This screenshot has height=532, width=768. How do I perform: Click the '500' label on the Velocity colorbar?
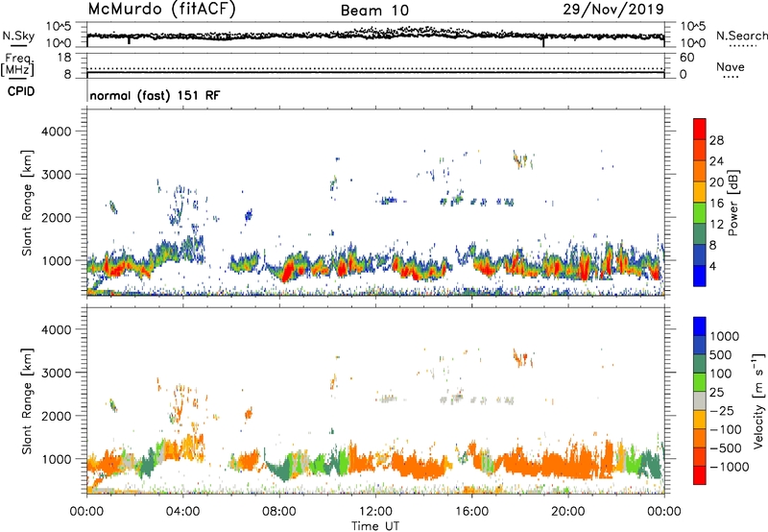[721, 354]
